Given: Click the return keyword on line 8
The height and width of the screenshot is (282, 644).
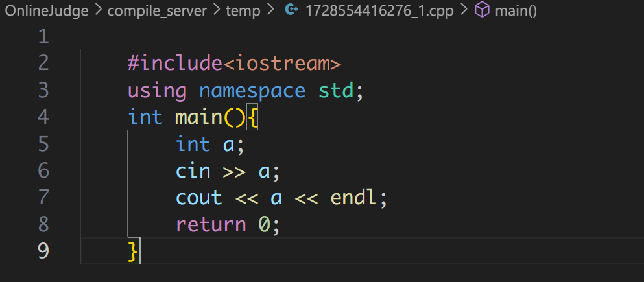Looking at the screenshot, I should [x=211, y=224].
